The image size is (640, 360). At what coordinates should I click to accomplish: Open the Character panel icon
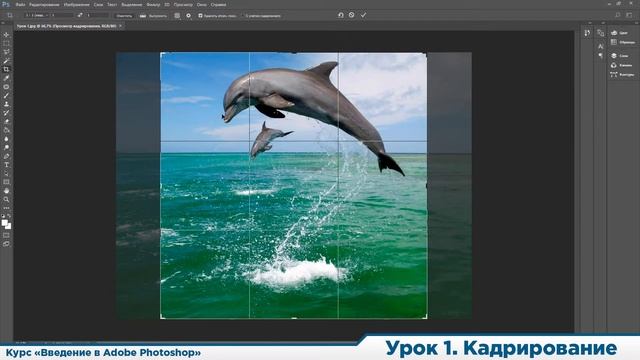click(601, 47)
